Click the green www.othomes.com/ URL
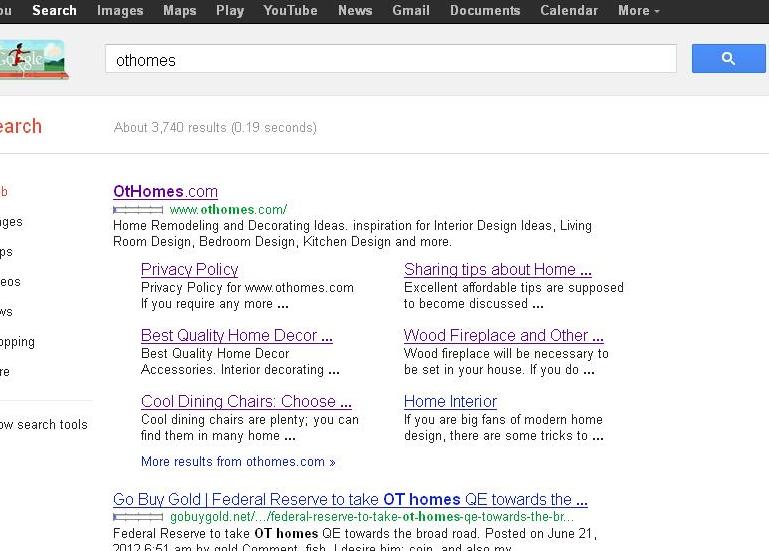Viewport: 769px width, 551px height. coord(229,210)
